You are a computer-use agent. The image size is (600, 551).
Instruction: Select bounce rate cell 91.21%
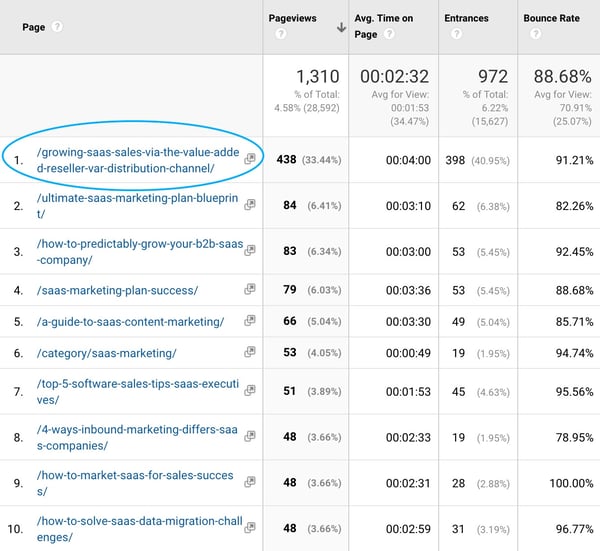pos(574,160)
